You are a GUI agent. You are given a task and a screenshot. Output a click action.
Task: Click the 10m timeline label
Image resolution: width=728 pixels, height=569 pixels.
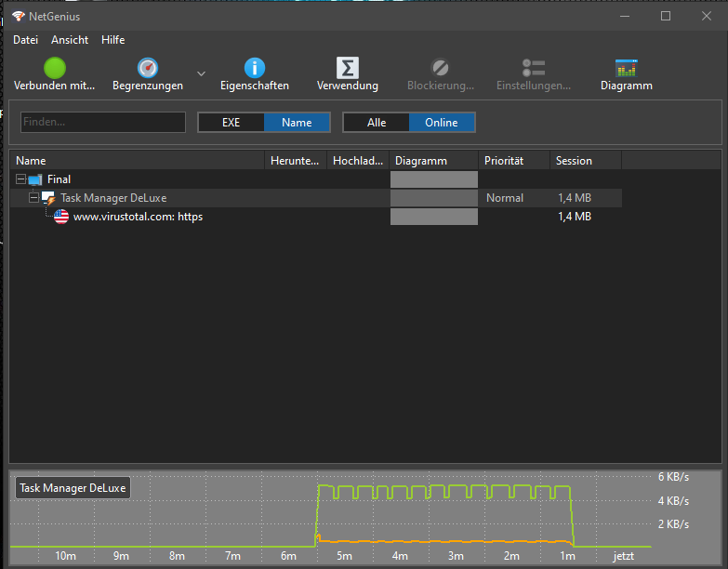pos(65,556)
